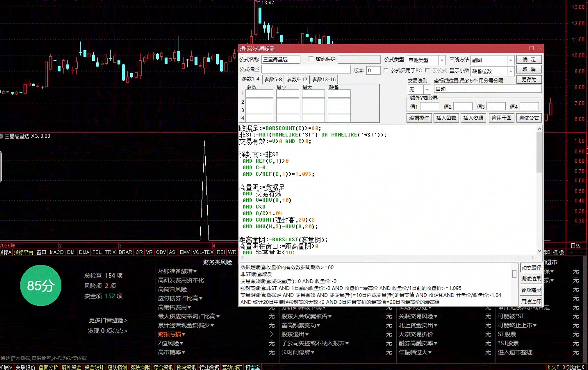Screen dimensions: 588x370
Task: Open the 板块资讯 bottom tab
Action: (x=186, y=367)
